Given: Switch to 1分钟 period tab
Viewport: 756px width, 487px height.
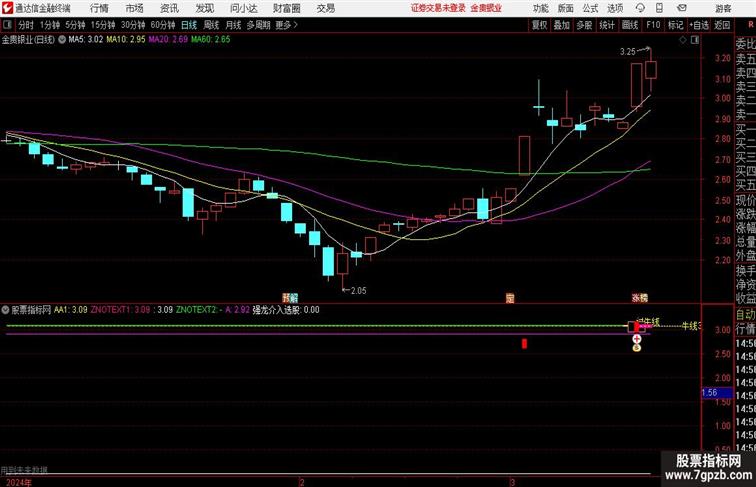Looking at the screenshot, I should (50, 25).
